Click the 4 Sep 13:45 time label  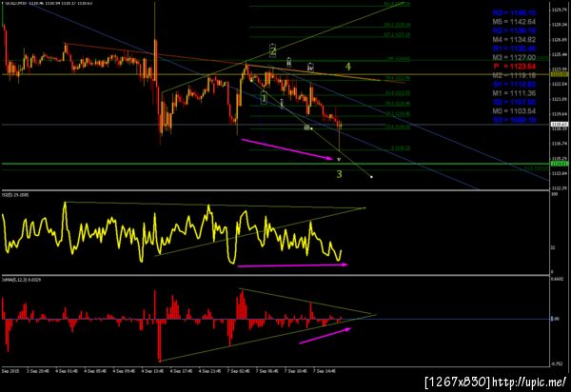point(152,371)
